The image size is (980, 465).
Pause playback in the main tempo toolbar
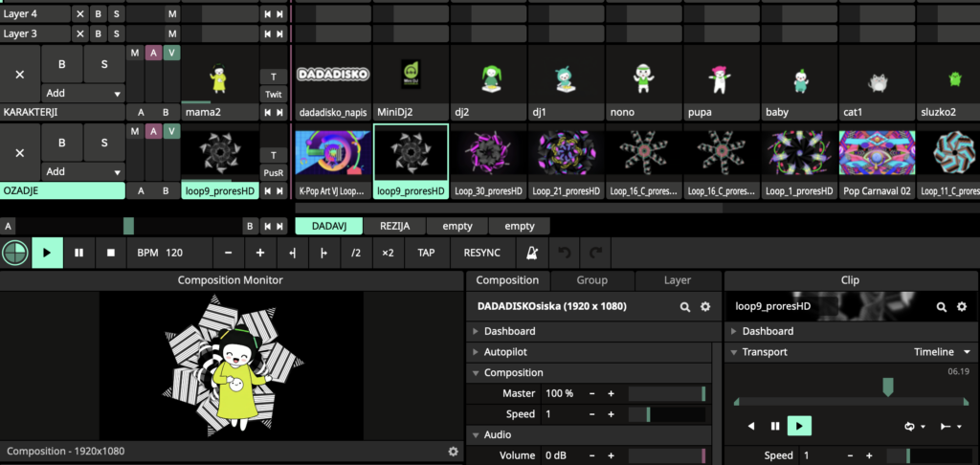[x=78, y=253]
